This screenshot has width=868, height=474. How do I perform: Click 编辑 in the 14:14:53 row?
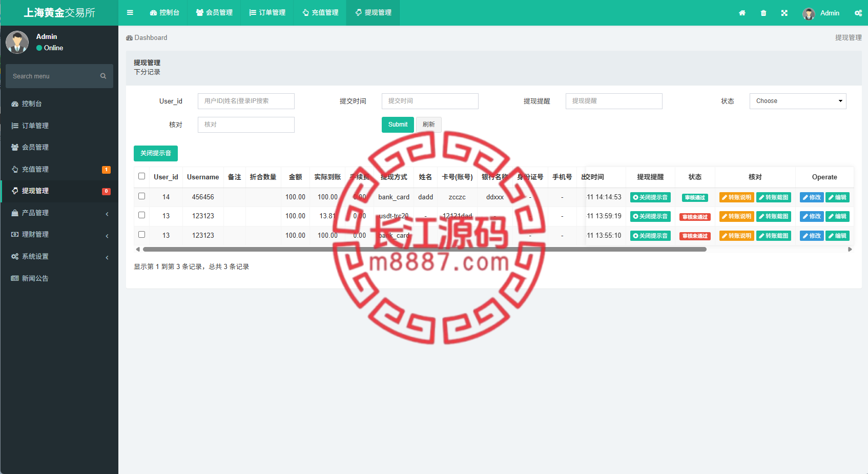pyautogui.click(x=837, y=197)
